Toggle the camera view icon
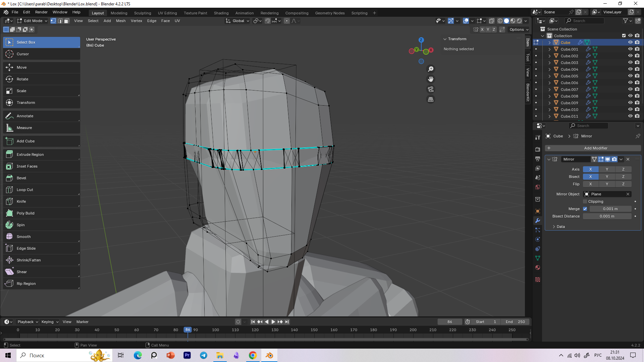 pyautogui.click(x=431, y=89)
